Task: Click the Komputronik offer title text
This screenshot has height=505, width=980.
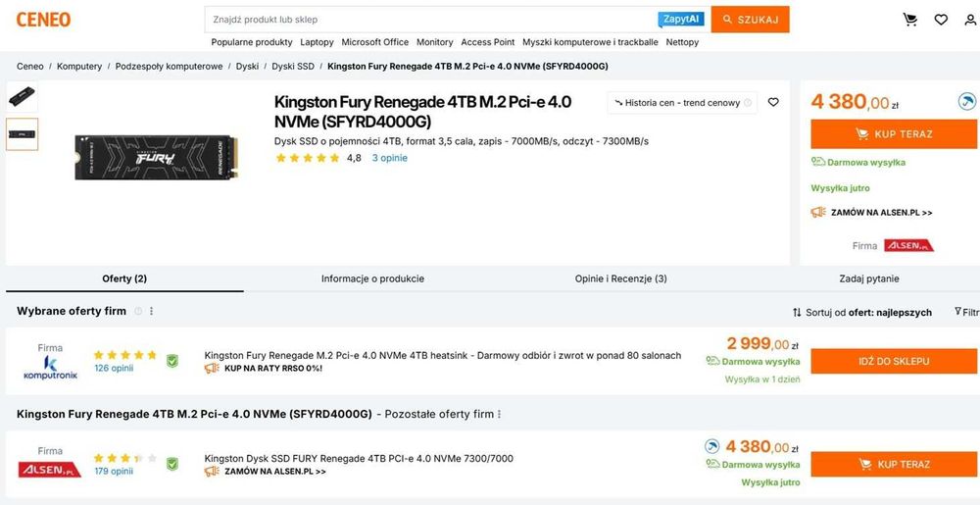Action: click(x=443, y=356)
